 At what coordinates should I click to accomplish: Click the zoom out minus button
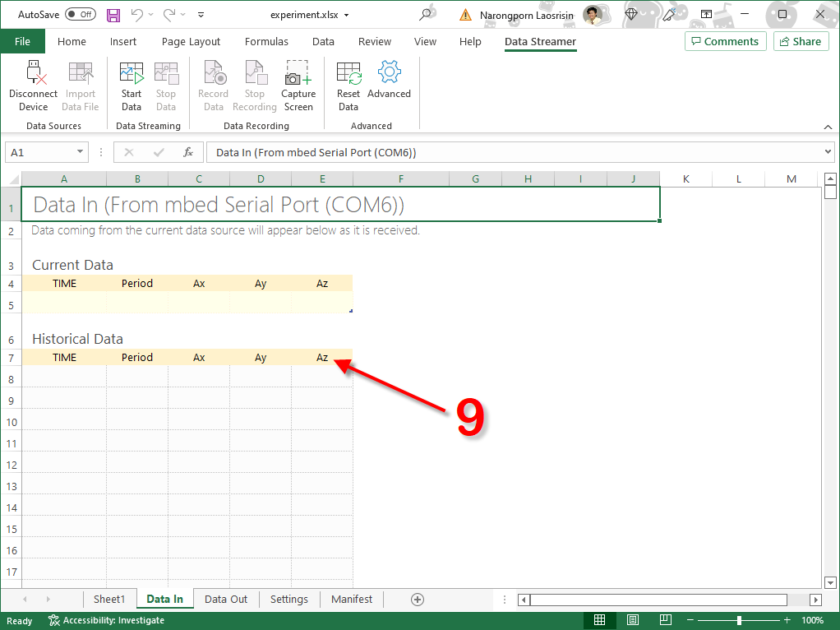(x=690, y=620)
